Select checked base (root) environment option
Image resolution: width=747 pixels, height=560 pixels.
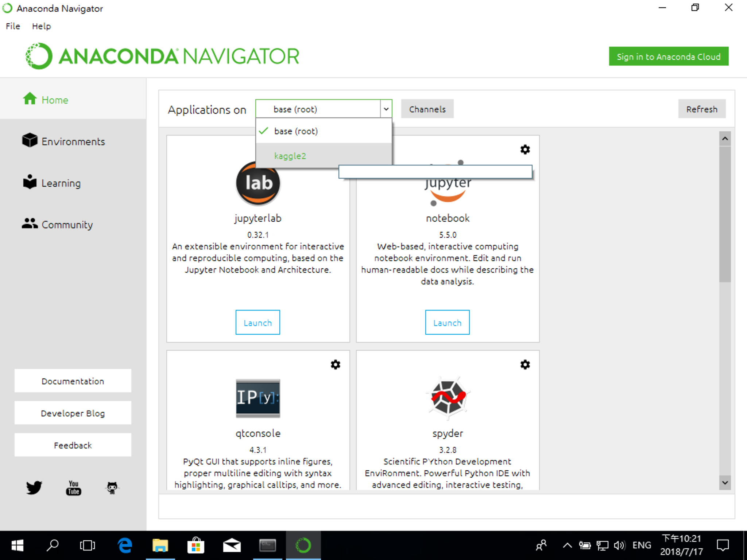click(x=296, y=131)
